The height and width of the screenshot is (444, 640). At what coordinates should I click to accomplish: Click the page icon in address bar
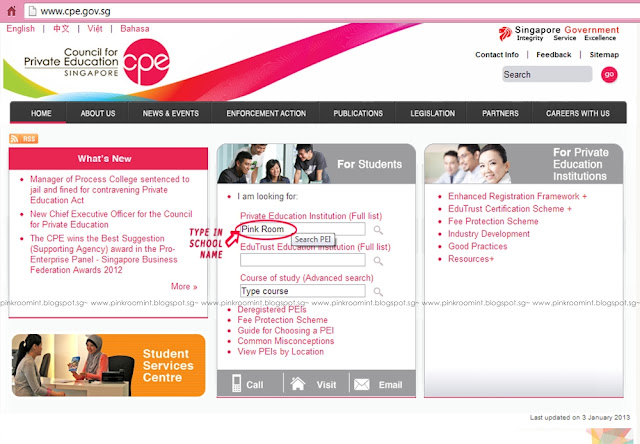click(x=32, y=11)
